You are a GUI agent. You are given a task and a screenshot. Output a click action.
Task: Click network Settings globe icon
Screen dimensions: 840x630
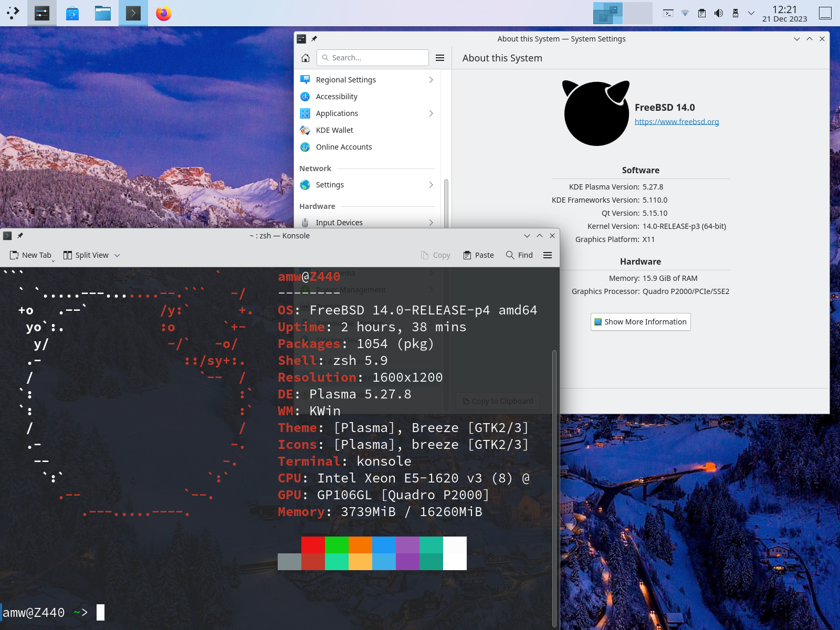305,185
